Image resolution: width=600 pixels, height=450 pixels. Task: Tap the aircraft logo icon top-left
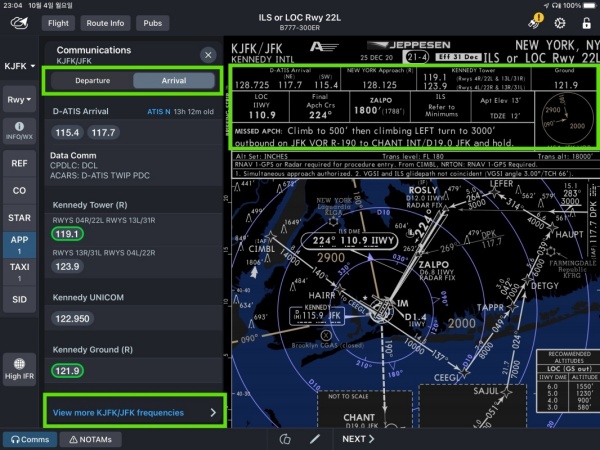19,23
